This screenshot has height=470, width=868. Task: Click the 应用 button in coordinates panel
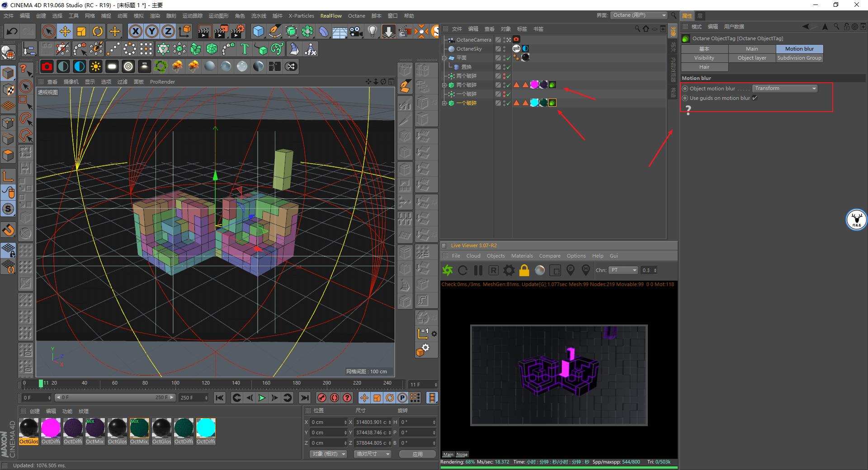click(x=417, y=455)
